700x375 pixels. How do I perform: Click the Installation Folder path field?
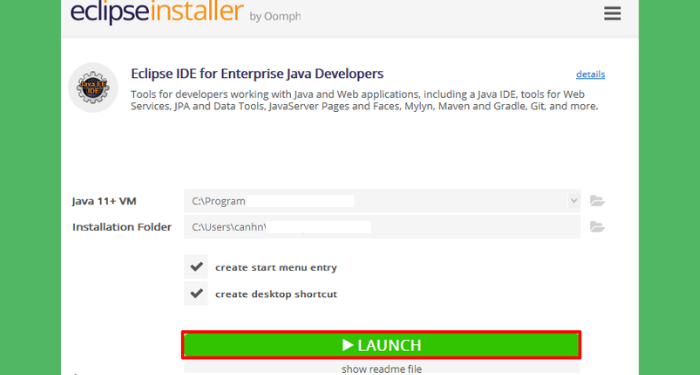point(382,227)
